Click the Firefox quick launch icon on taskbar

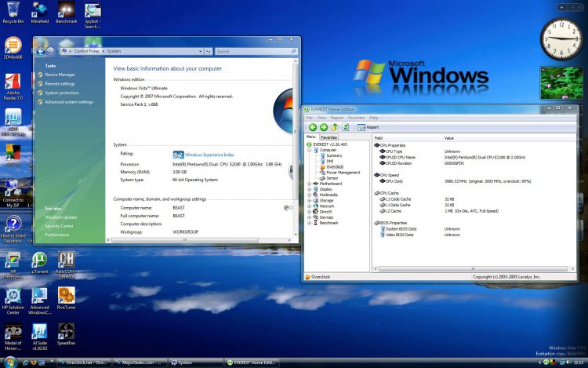(x=34, y=363)
